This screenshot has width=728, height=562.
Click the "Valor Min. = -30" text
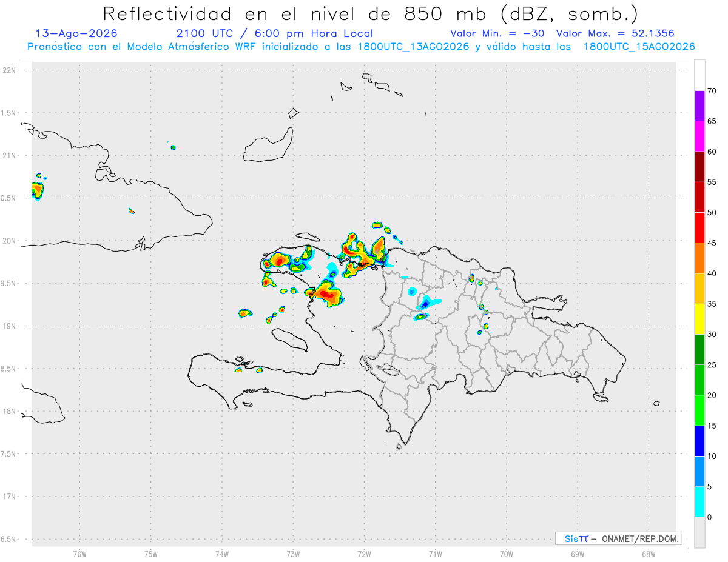497,33
